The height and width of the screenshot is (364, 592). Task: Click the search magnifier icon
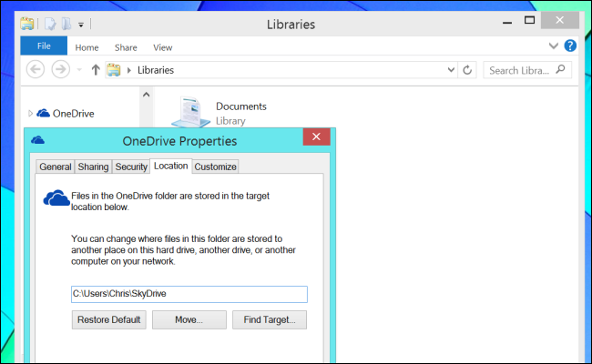[x=561, y=70]
